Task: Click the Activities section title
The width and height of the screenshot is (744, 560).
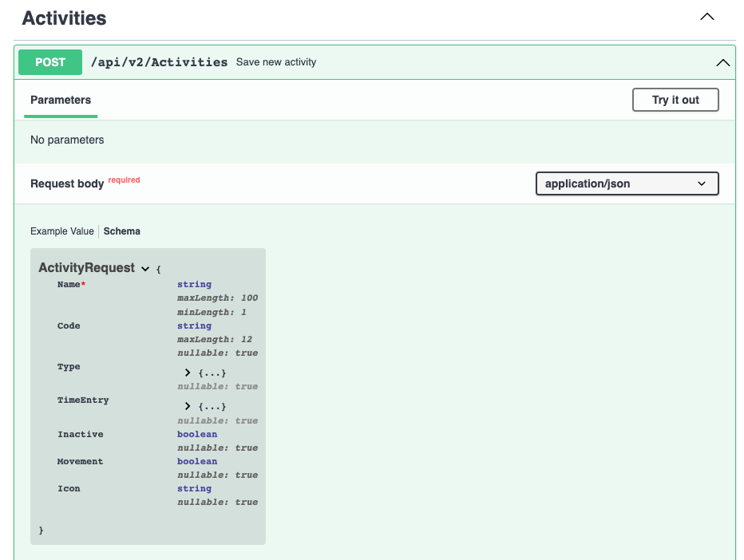Action: 64,18
